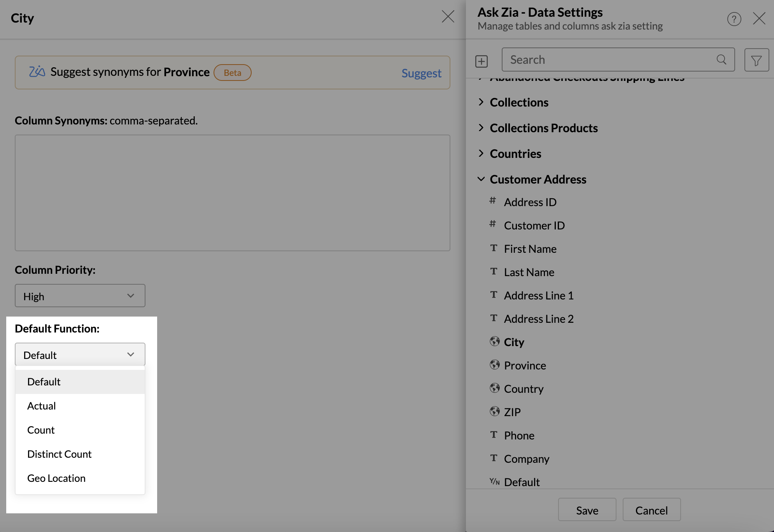Click the globe icon next to Province

click(x=494, y=365)
